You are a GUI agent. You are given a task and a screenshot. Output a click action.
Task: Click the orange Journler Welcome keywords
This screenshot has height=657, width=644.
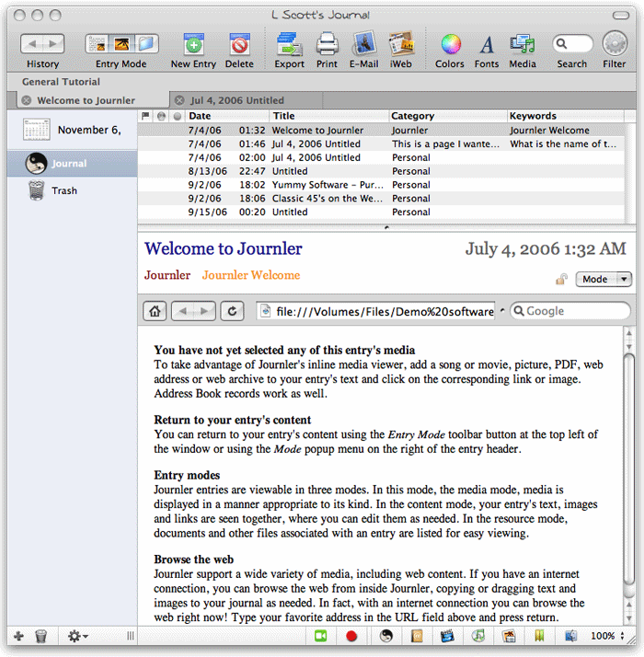click(x=251, y=275)
